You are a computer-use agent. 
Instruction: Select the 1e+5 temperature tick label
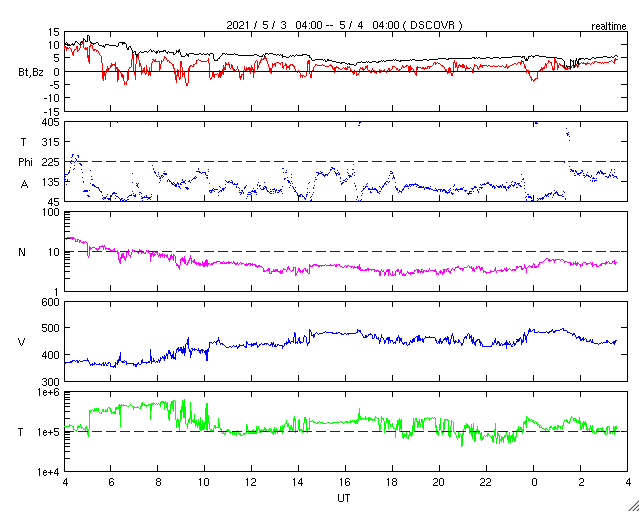click(48, 432)
